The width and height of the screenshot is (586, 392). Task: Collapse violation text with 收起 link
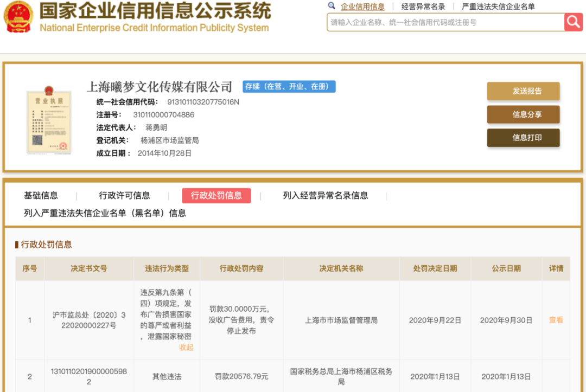tap(186, 347)
